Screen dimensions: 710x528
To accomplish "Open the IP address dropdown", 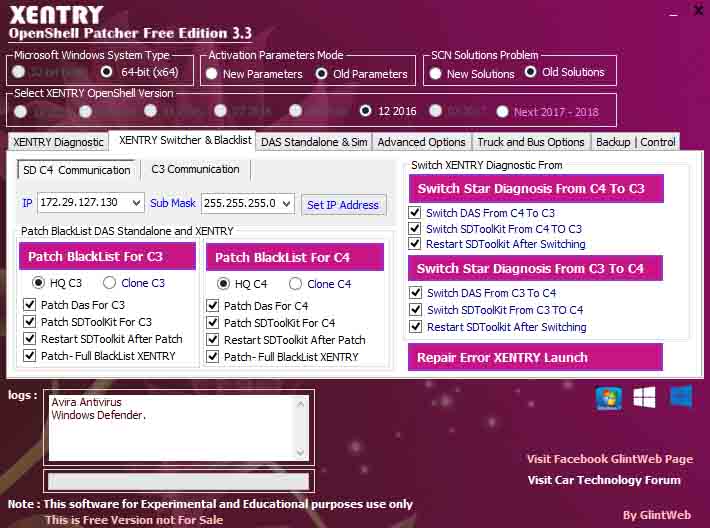I will click(136, 202).
